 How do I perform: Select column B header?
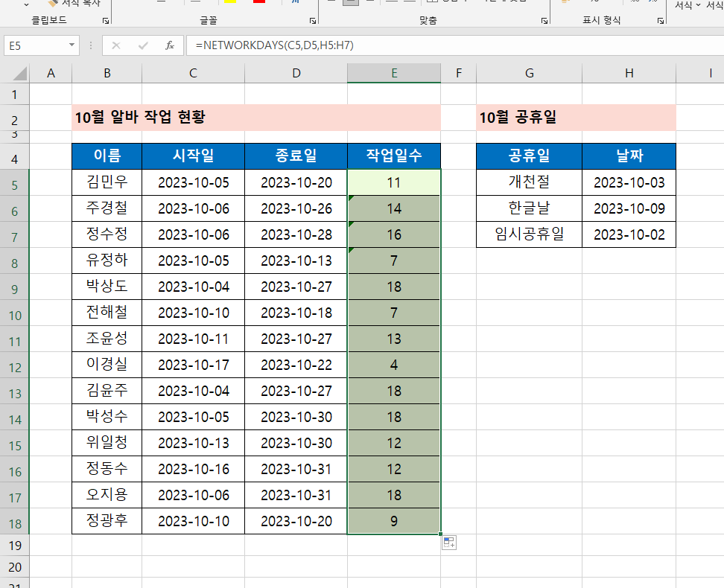[x=107, y=73]
